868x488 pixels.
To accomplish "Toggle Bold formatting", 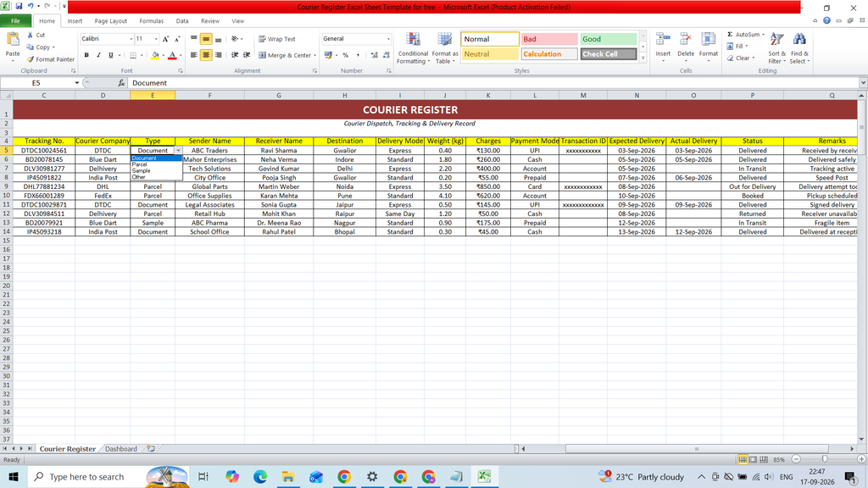I will (x=86, y=55).
